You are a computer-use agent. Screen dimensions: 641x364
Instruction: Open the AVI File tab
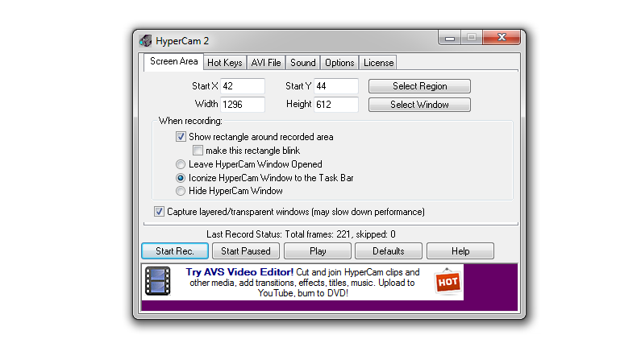[266, 63]
